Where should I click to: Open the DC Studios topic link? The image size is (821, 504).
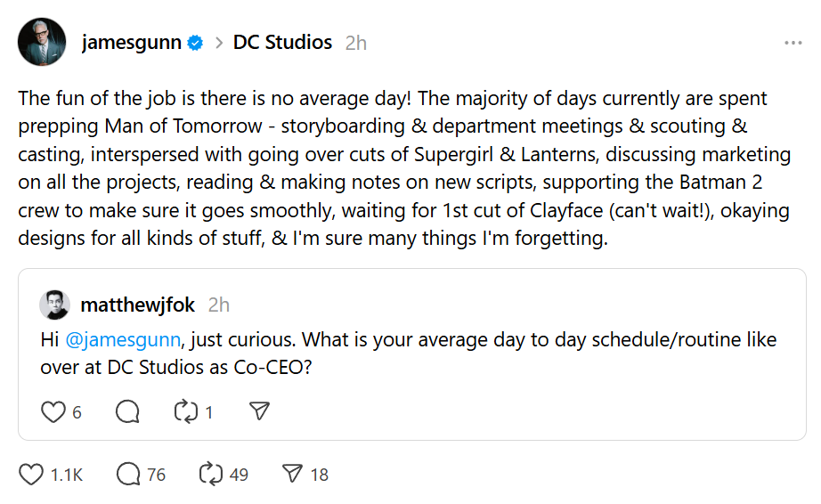point(282,42)
